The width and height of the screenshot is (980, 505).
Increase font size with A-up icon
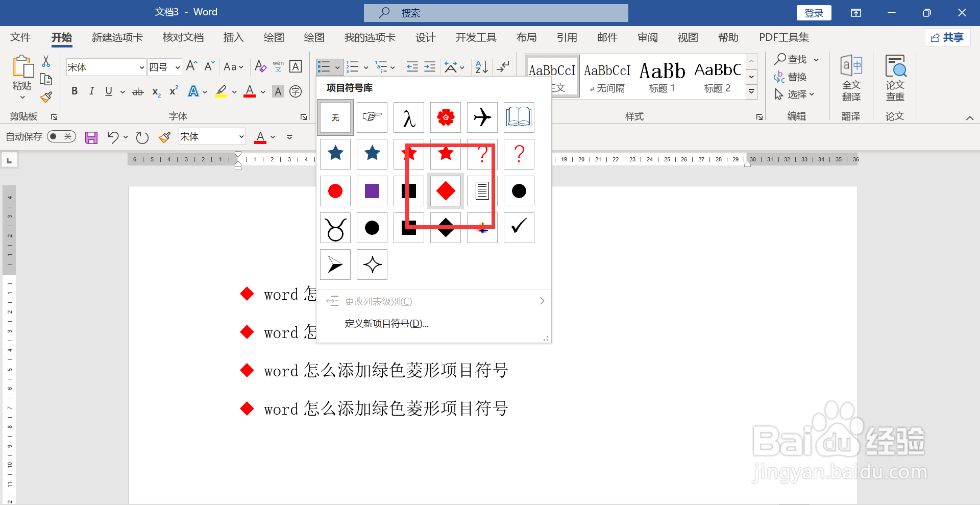(x=192, y=66)
